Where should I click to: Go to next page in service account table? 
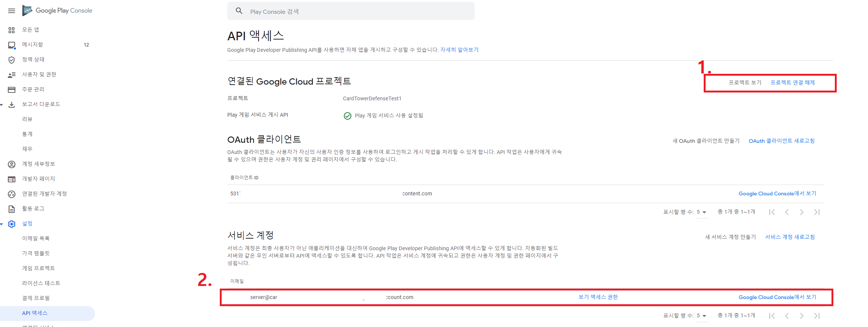[x=802, y=316]
